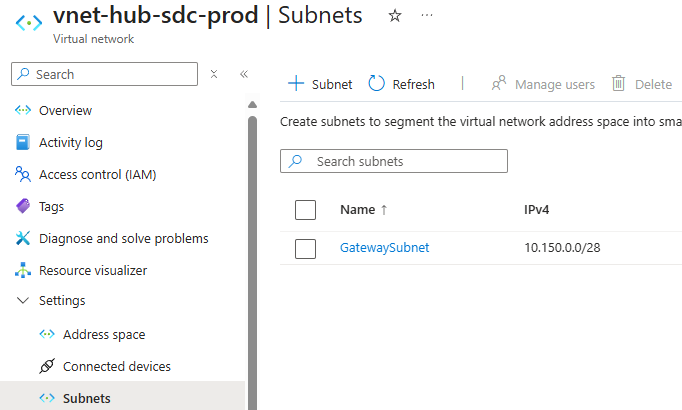Select Subnets under Settings
This screenshot has width=682, height=410.
(87, 398)
